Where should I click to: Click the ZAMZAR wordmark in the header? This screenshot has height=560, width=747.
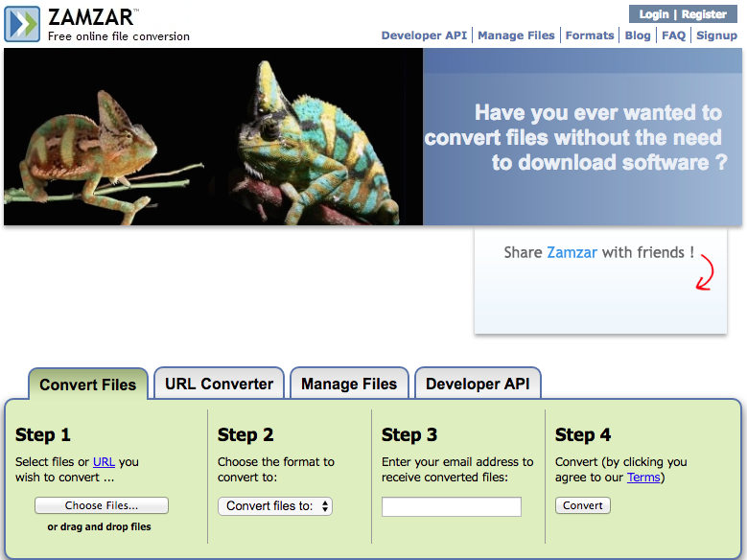[x=91, y=17]
